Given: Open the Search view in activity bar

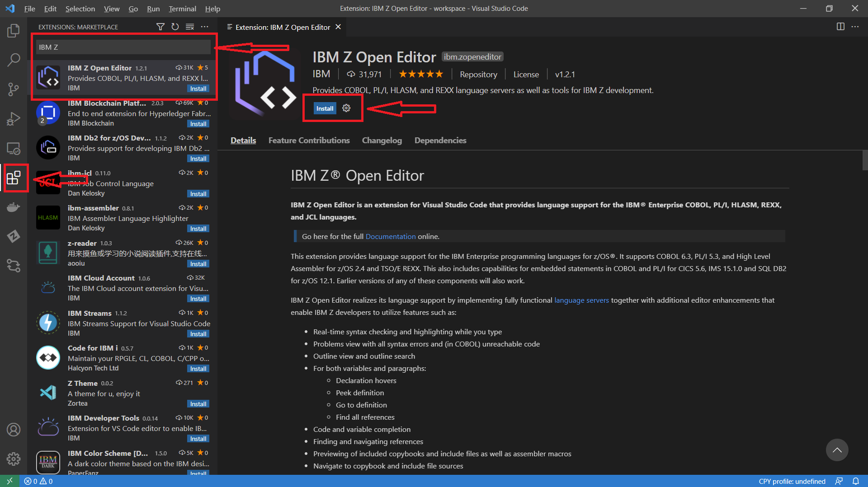Looking at the screenshot, I should (14, 60).
